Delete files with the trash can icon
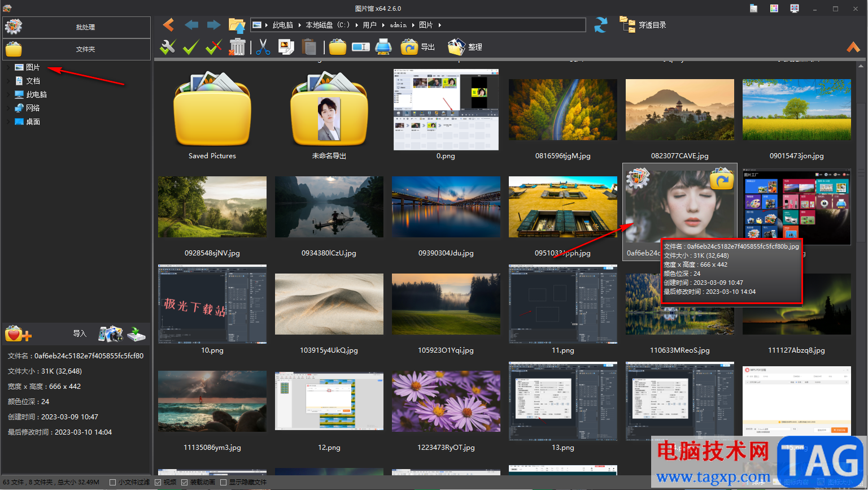The width and height of the screenshot is (868, 490). [237, 47]
